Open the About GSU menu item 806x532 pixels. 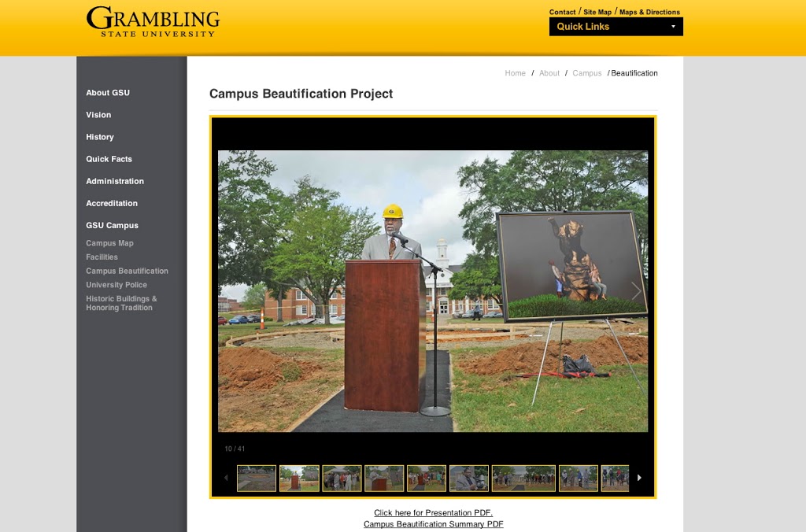[108, 93]
